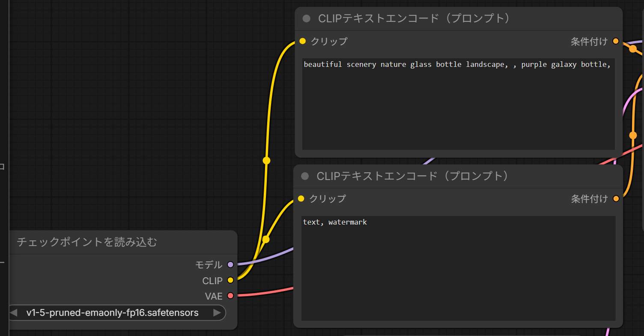Click the midpoint dot on the yellow link to the beautiful scenery node

point(266,161)
